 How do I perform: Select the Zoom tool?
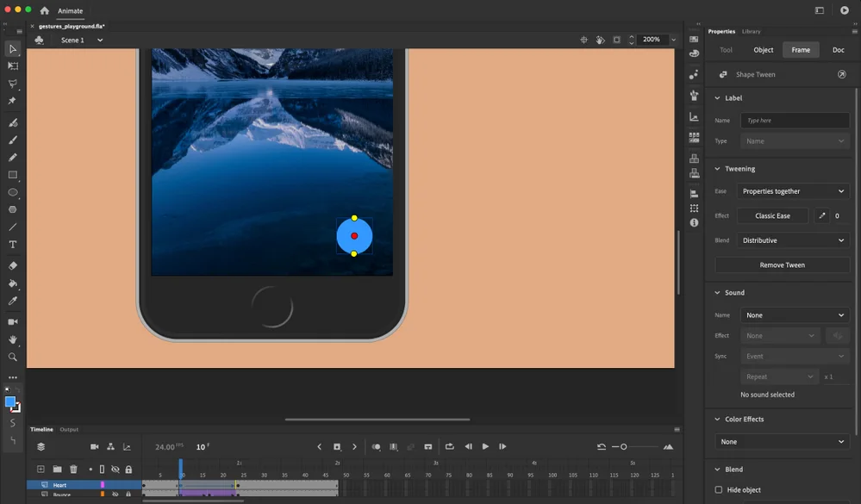[x=12, y=356]
